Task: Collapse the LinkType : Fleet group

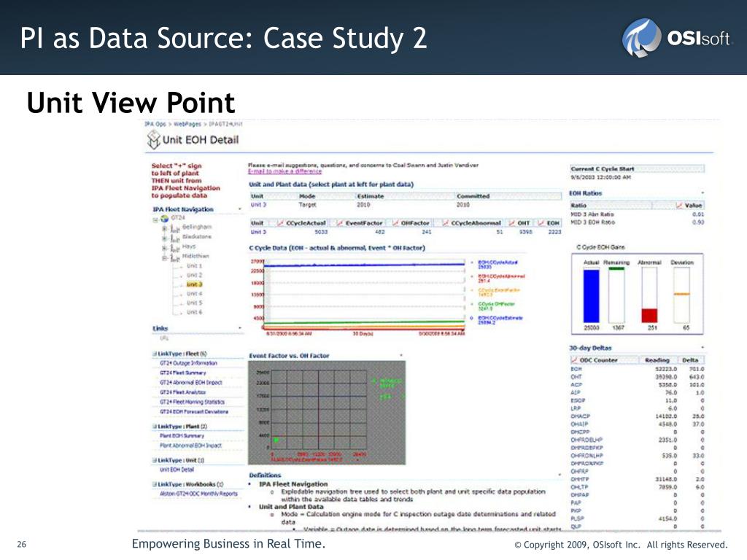Action: click(155, 354)
